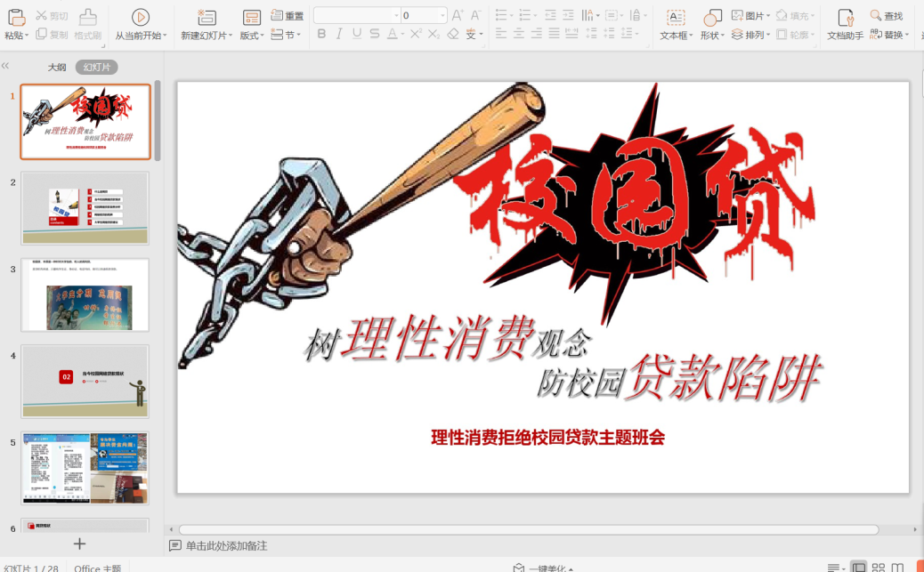The height and width of the screenshot is (572, 924).
Task: Select the Slides (幻灯片) tab
Action: pyautogui.click(x=96, y=68)
